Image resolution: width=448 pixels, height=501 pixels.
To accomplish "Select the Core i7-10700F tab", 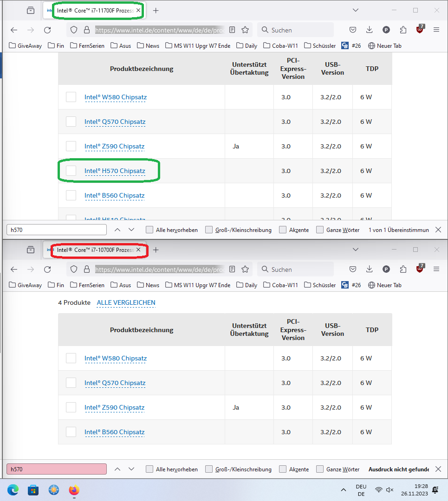I will click(95, 250).
